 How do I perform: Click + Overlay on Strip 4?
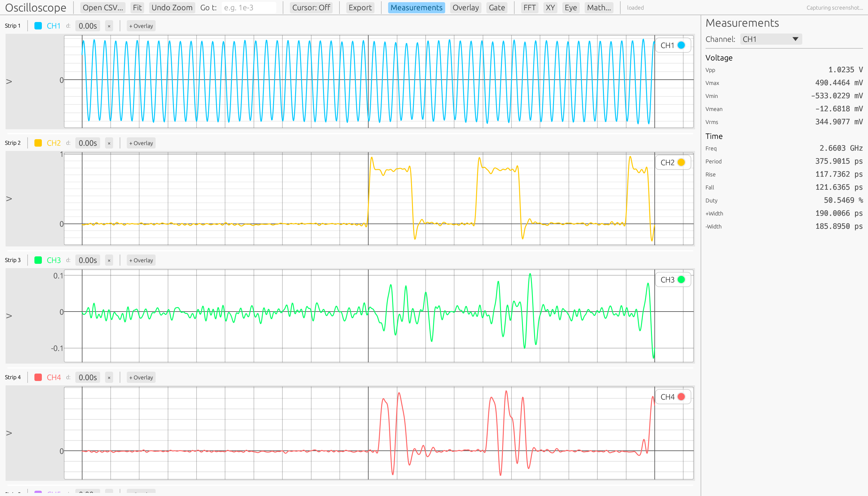[141, 378]
